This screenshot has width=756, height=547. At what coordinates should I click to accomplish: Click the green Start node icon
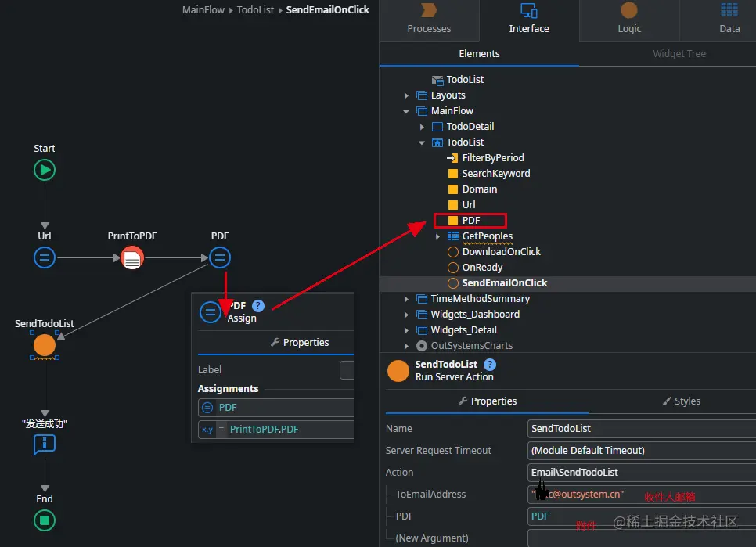tap(45, 170)
